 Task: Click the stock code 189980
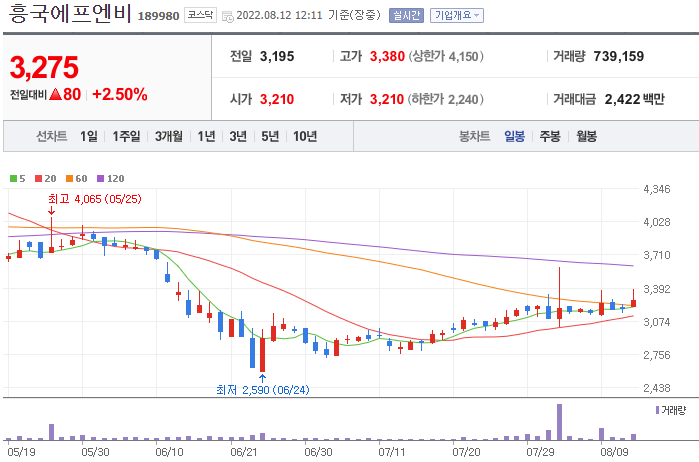(158, 16)
